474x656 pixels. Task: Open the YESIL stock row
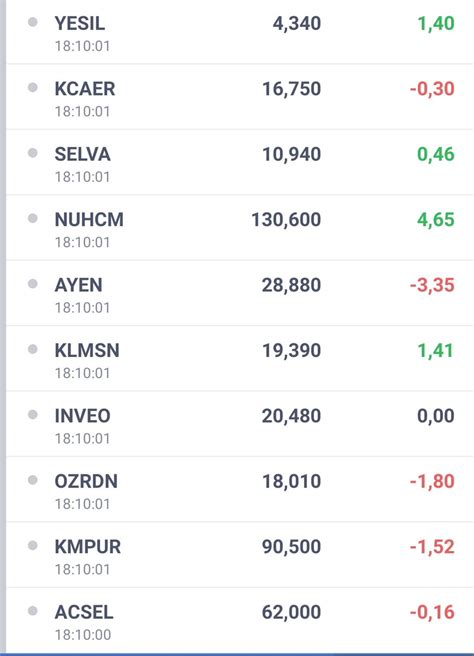[240, 33]
